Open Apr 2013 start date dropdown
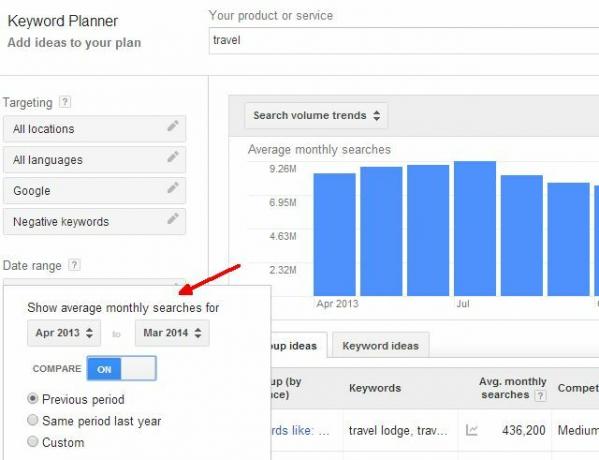The height and width of the screenshot is (460, 599). coord(64,333)
